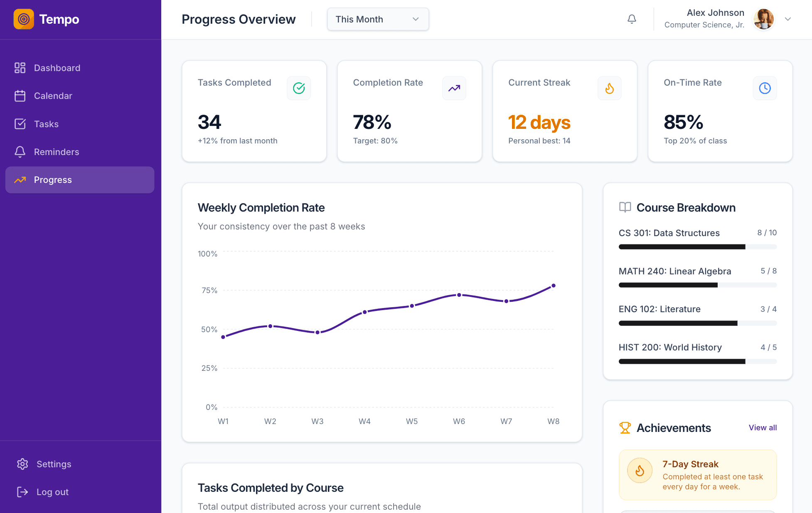This screenshot has height=513, width=812.
Task: Click the clock icon in On-Time Rate
Action: pos(765,88)
